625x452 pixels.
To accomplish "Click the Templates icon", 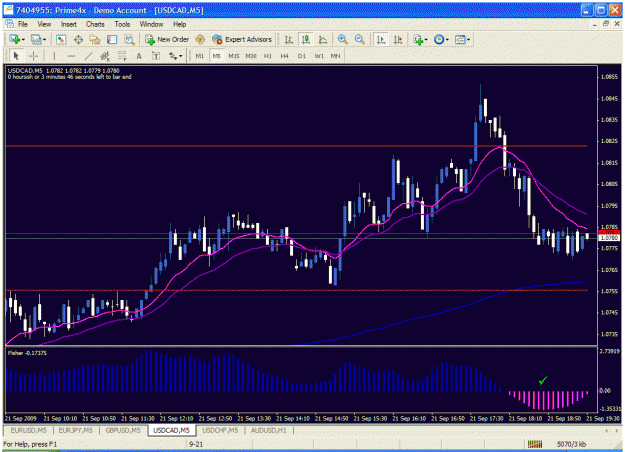I will 460,39.
